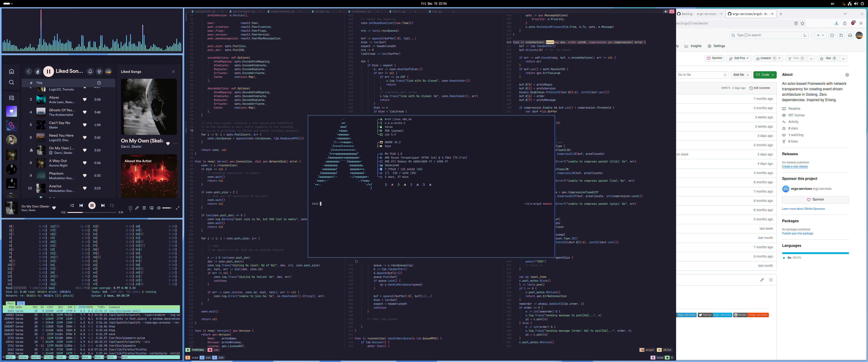The image size is (868, 362).
Task: Pause using large button beside Liked Songs title
Action: click(x=49, y=71)
